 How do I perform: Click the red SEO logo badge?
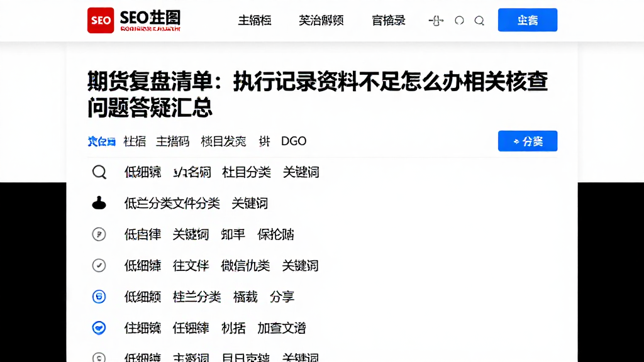[x=101, y=20]
